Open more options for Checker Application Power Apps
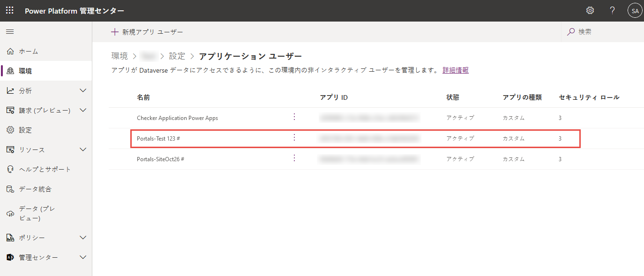644x276 pixels. pos(294,117)
